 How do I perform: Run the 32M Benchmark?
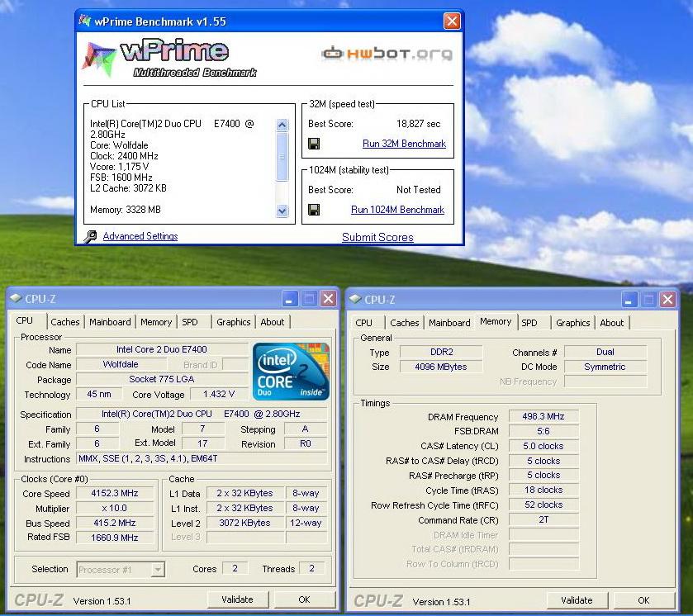404,144
